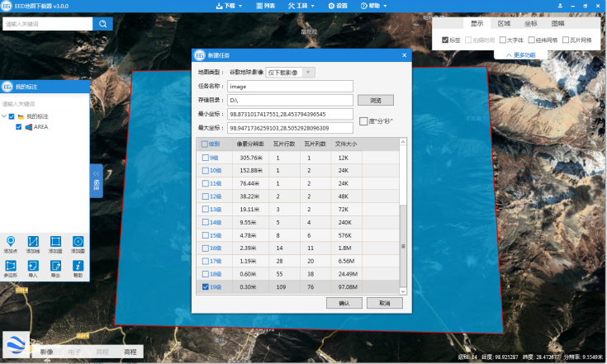Click the 确认 confirm button
The image size is (607, 364).
tap(344, 303)
